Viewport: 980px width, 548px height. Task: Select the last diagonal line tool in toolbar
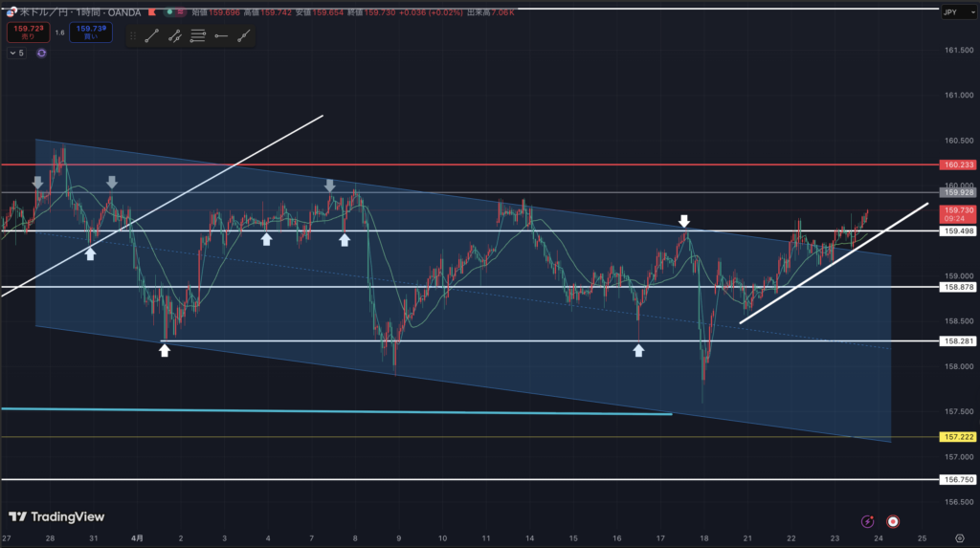(244, 36)
